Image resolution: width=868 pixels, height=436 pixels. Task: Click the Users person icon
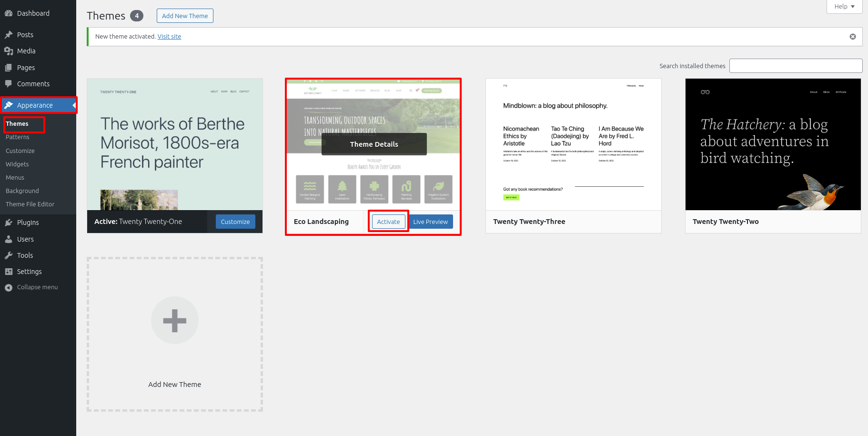9,239
